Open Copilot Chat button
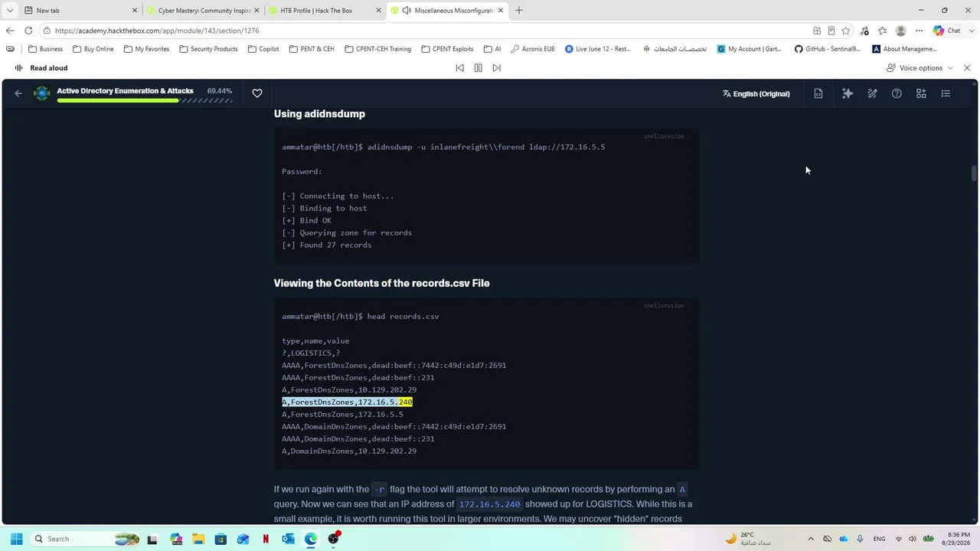The image size is (980, 551). [947, 31]
